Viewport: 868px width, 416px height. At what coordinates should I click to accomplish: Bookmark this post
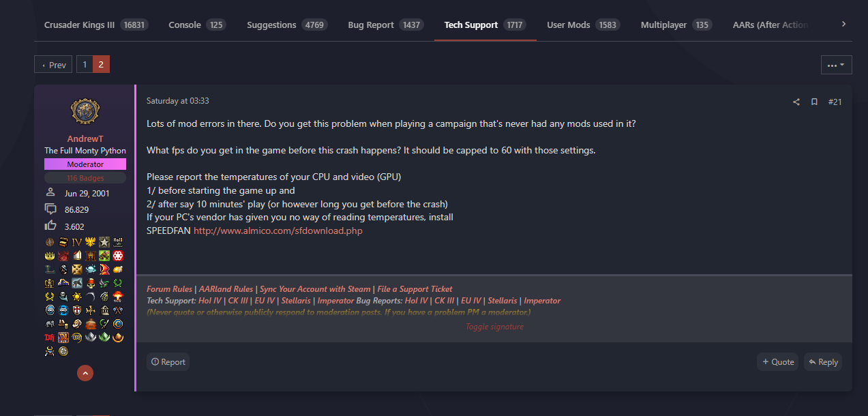pos(814,102)
